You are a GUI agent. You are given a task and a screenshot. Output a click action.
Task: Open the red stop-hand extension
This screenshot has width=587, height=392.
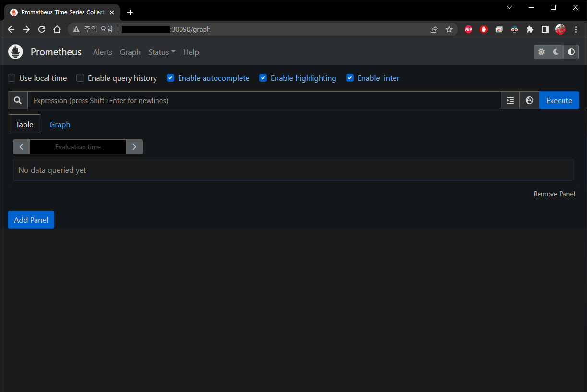coord(484,29)
